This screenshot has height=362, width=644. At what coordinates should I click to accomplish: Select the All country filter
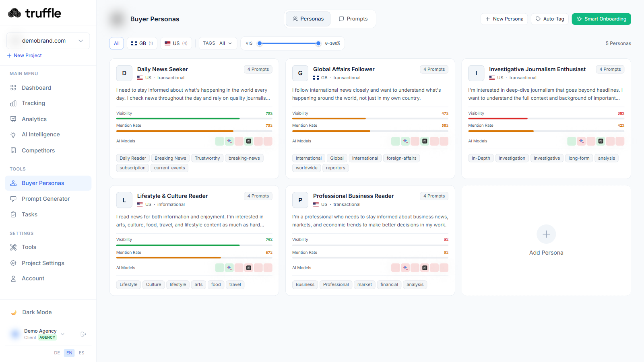coord(117,43)
